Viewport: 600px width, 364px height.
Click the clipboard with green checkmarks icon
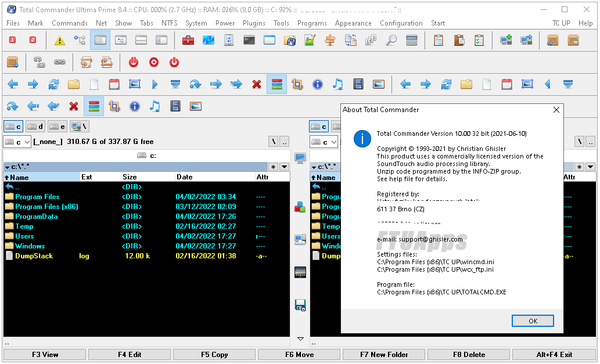tap(479, 40)
